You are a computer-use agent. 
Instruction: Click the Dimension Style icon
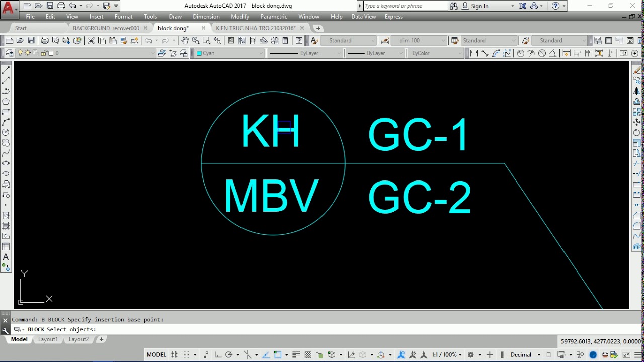(x=385, y=40)
